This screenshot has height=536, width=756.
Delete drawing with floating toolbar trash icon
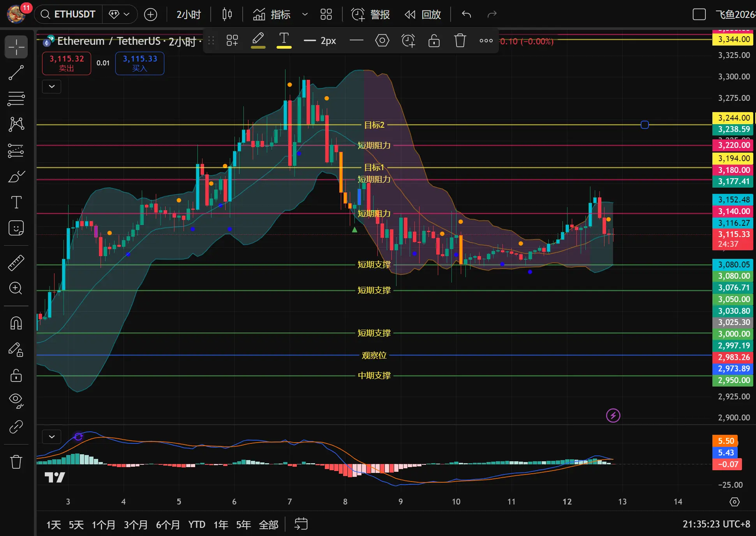pos(460,40)
